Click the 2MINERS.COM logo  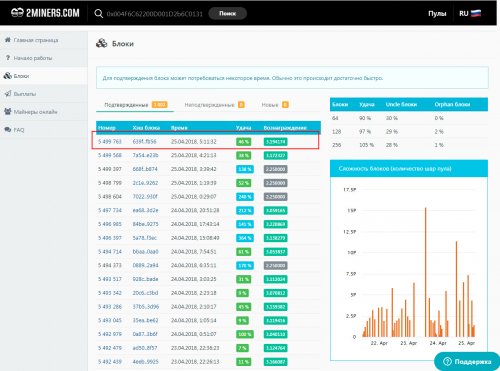pos(45,13)
